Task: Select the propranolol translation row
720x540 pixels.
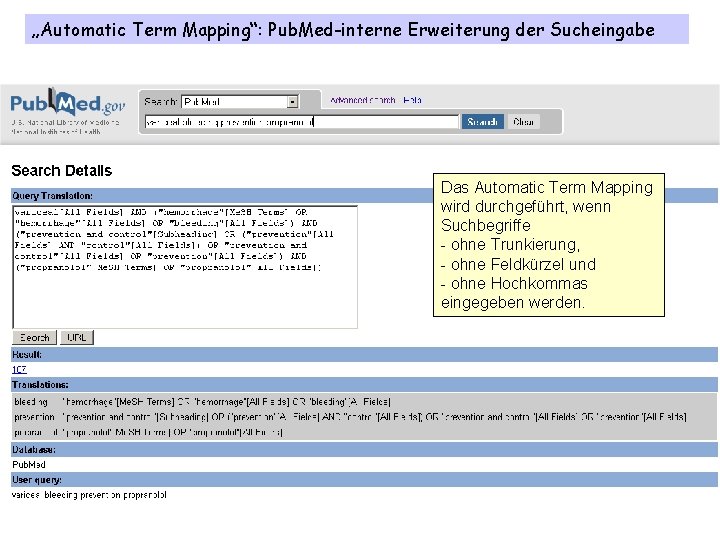Action: (x=148, y=432)
